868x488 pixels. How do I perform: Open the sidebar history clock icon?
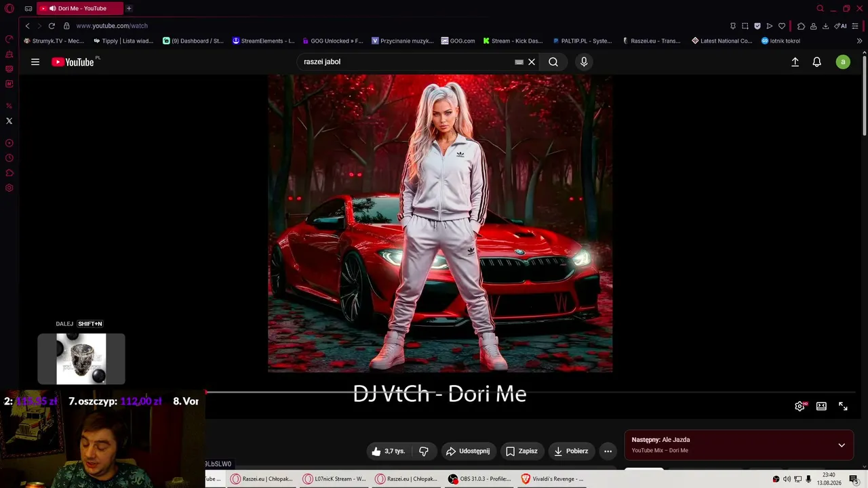(x=9, y=158)
